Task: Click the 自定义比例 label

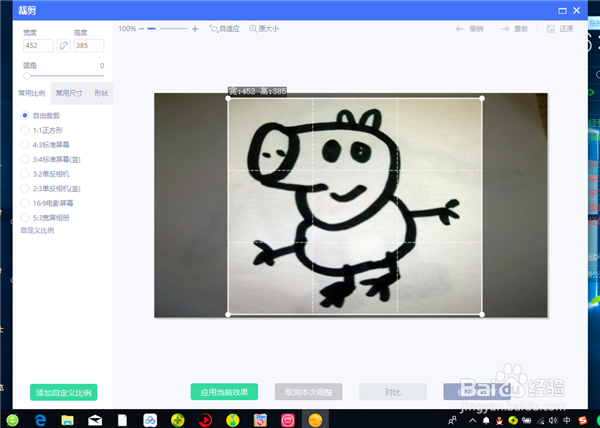Action: (38, 230)
